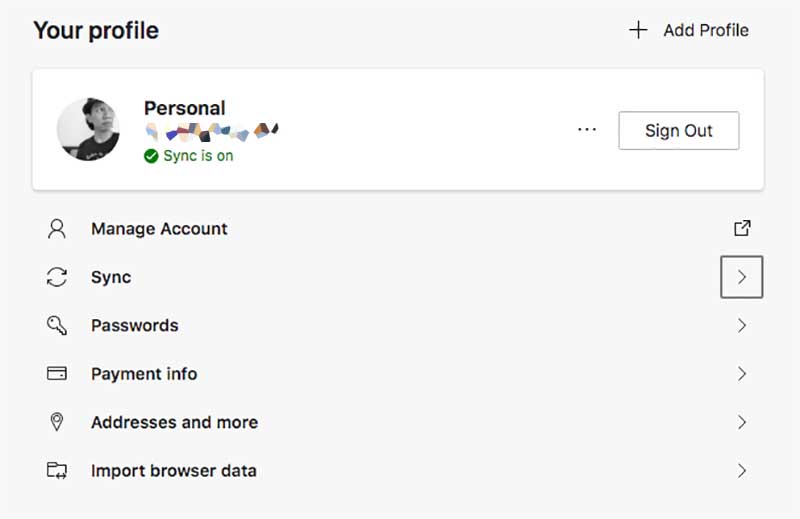The height and width of the screenshot is (519, 800).
Task: Click the Manage Account person icon
Action: click(x=57, y=229)
